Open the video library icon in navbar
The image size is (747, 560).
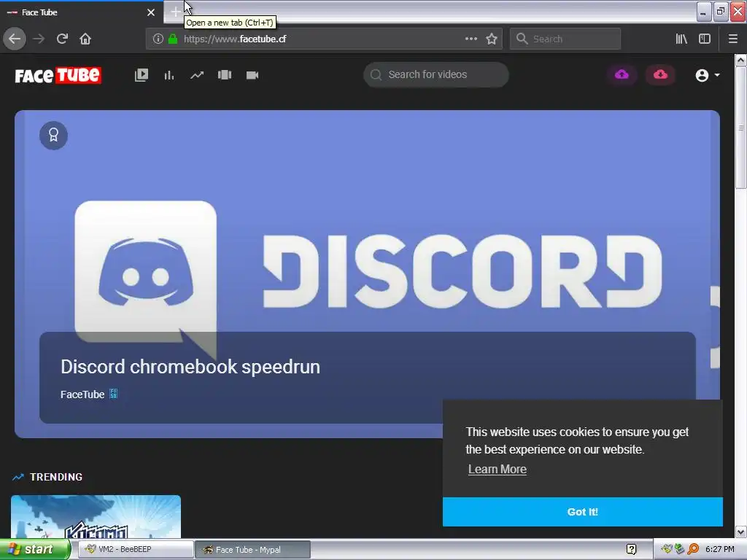[x=142, y=75]
